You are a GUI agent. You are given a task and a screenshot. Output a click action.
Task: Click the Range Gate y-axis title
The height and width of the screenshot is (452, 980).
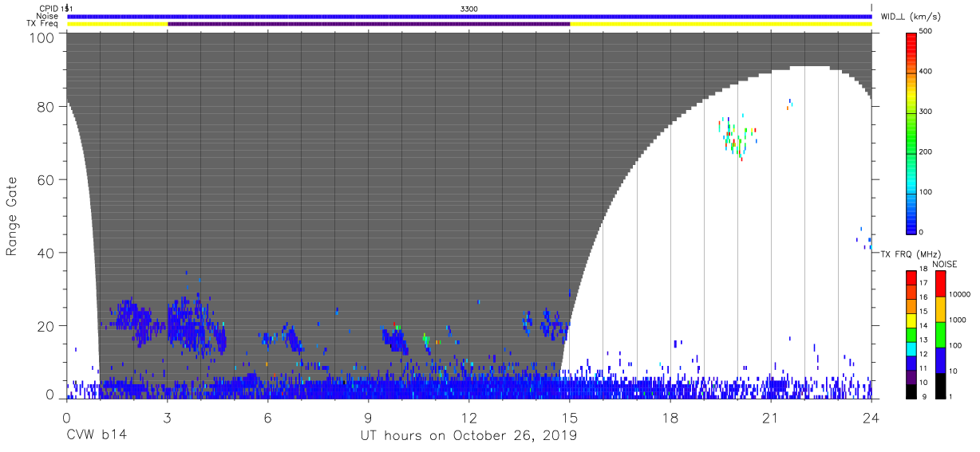[12, 216]
